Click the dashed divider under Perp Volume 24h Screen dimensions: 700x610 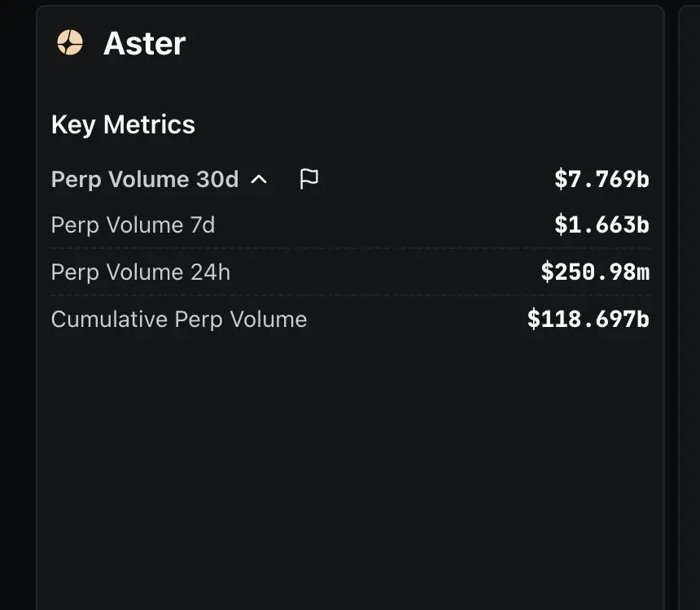click(351, 295)
